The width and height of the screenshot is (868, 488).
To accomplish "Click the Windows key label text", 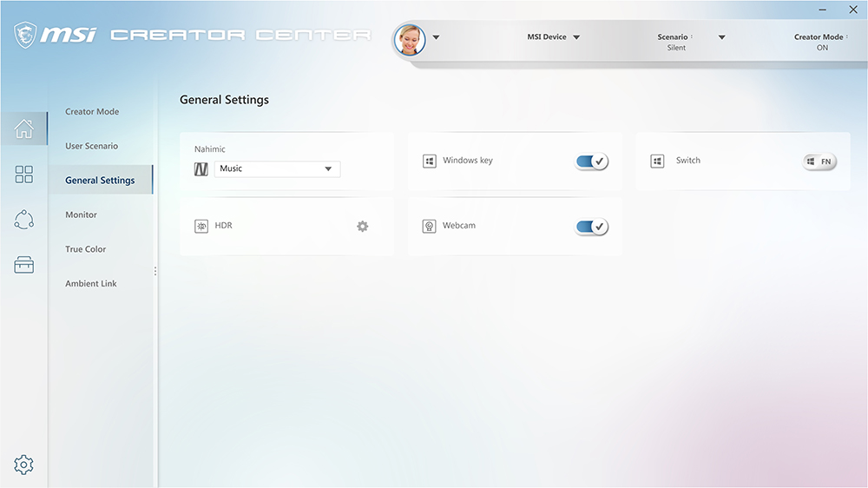I will coord(468,160).
